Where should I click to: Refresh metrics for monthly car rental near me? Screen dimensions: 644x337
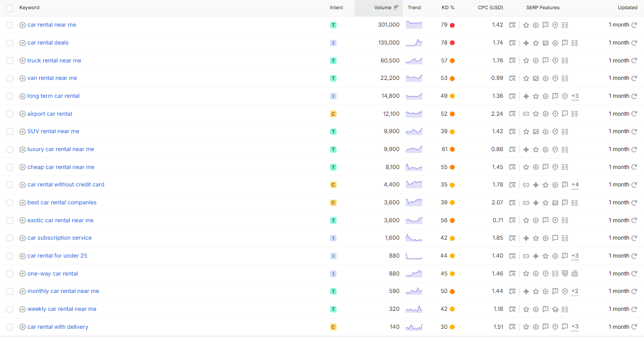(634, 291)
